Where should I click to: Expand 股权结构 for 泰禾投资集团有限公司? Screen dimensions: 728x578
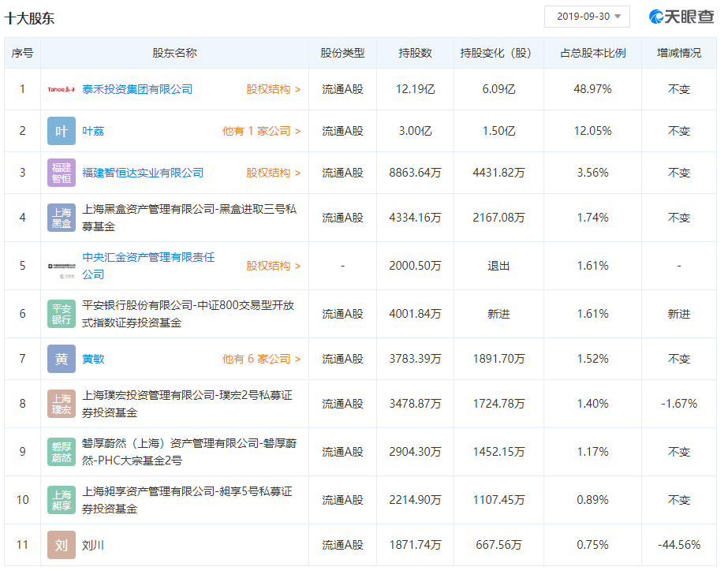click(x=273, y=90)
